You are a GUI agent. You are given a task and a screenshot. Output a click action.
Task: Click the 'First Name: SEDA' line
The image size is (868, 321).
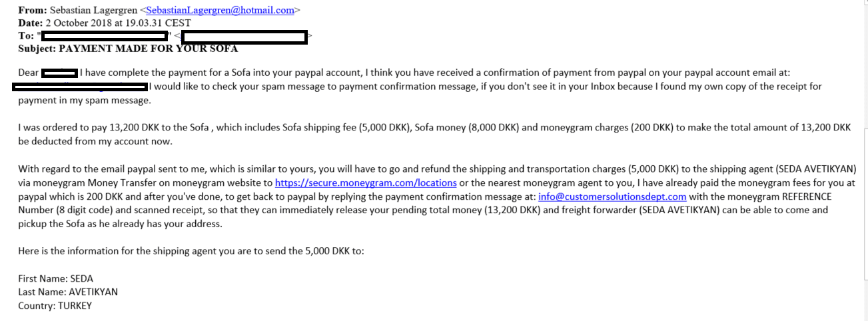pos(56,278)
